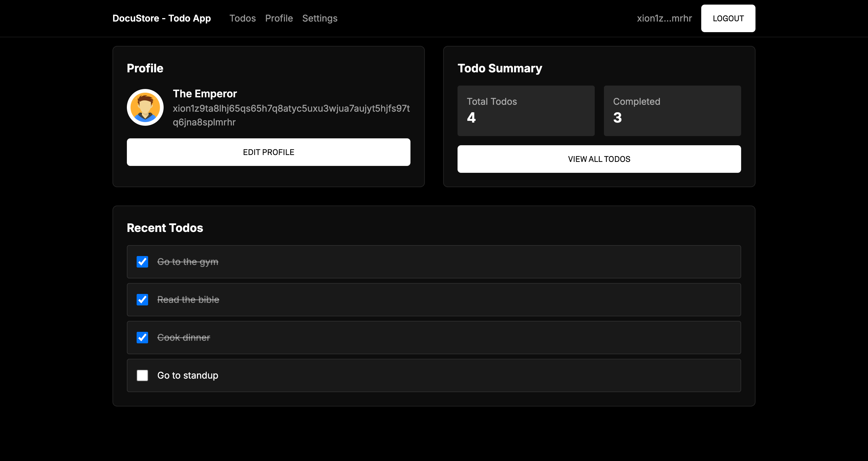
Task: Uncheck the 'Cook dinner' checkbox
Action: 142,337
